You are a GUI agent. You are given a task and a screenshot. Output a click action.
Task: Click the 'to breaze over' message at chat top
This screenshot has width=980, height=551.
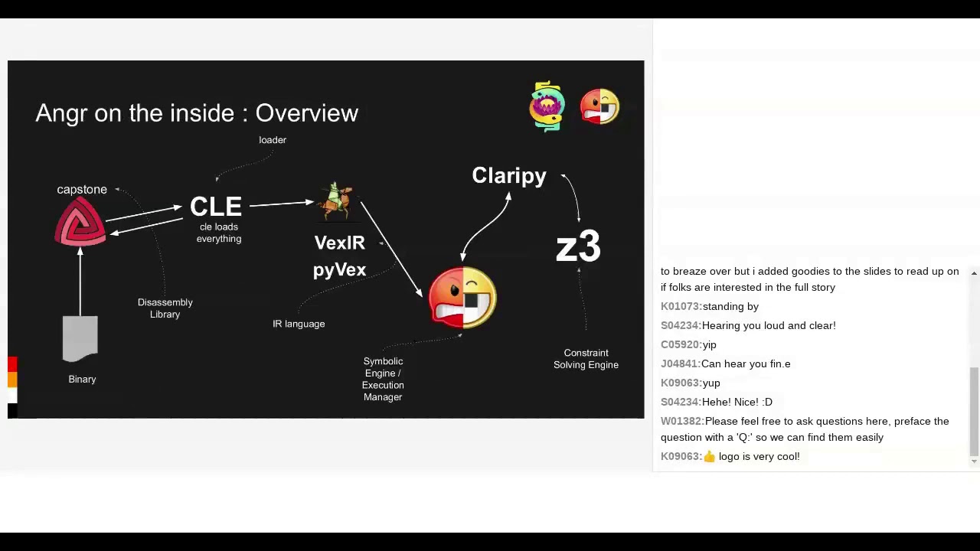point(809,279)
